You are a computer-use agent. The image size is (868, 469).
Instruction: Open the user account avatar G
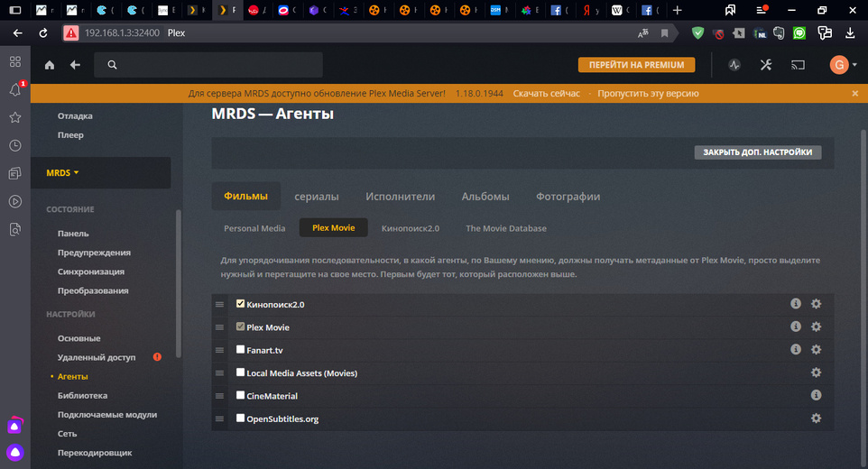[839, 65]
